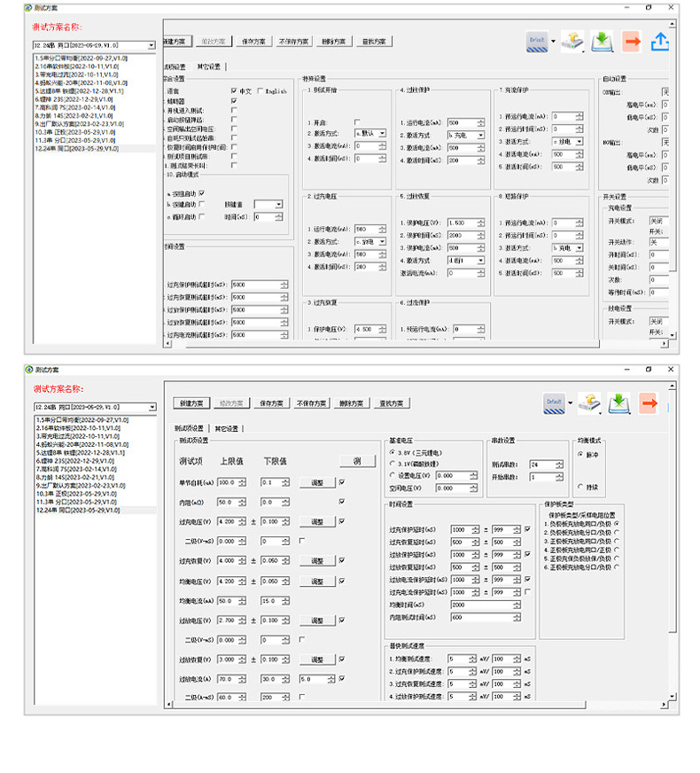
Task: Open 激活方式 dropdown under 短路保护
Action: tap(579, 248)
